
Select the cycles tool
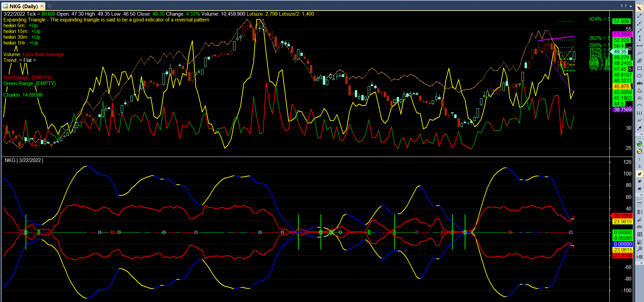[x=640, y=113]
